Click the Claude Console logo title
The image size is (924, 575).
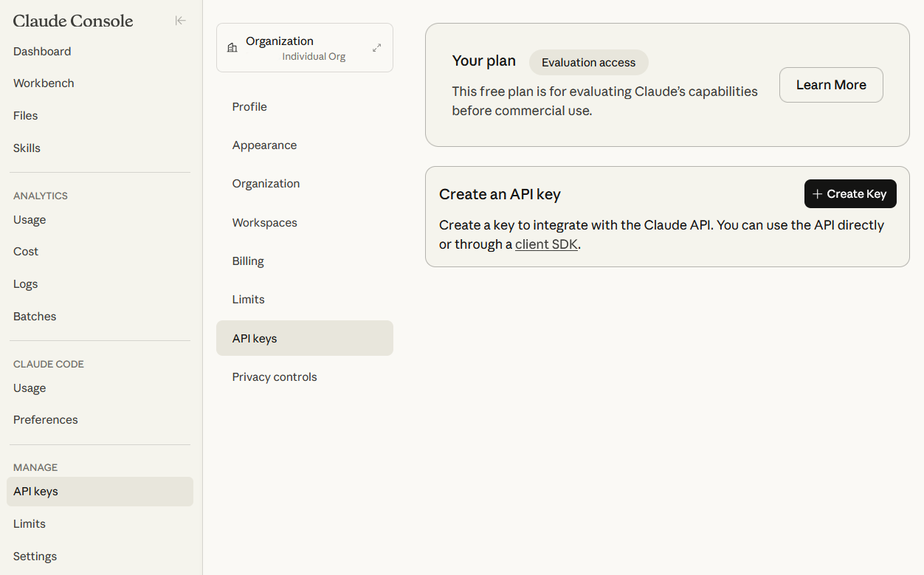click(73, 21)
